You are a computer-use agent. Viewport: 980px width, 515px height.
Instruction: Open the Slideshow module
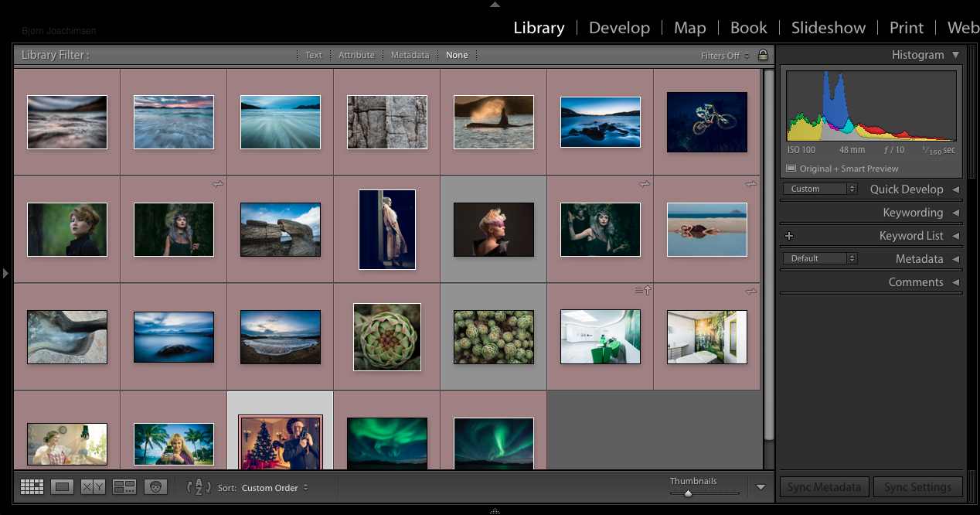coord(828,28)
